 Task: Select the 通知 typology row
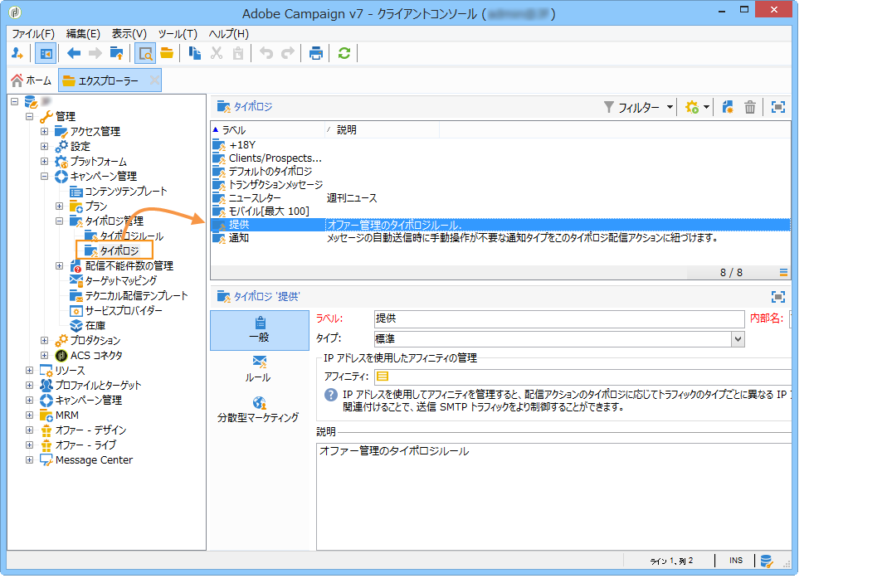pos(500,238)
